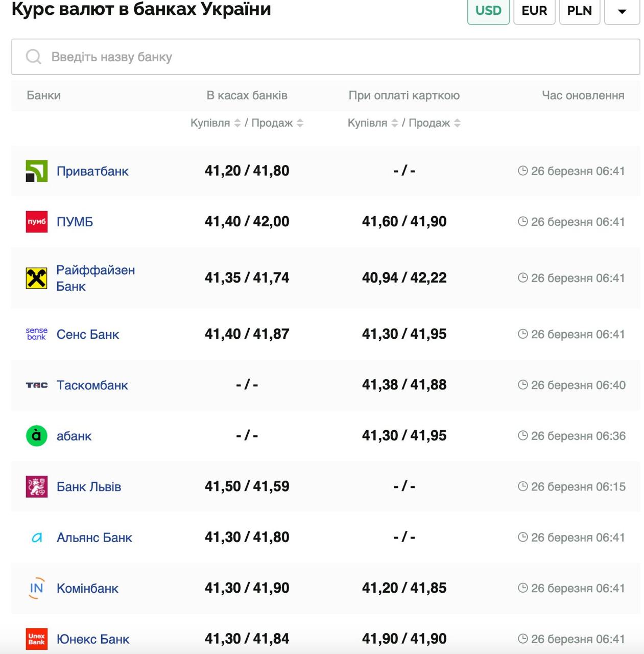
Task: Open the Таскомбанк link
Action: coord(92,385)
